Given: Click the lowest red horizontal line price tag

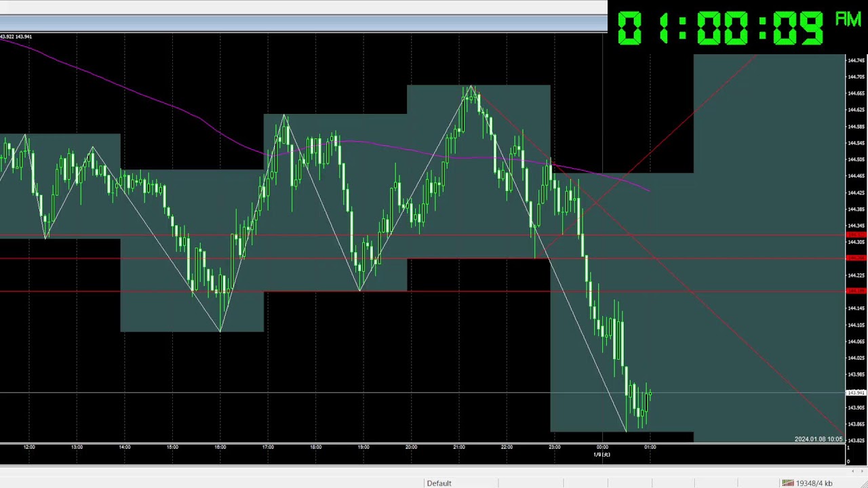Looking at the screenshot, I should [x=856, y=291].
